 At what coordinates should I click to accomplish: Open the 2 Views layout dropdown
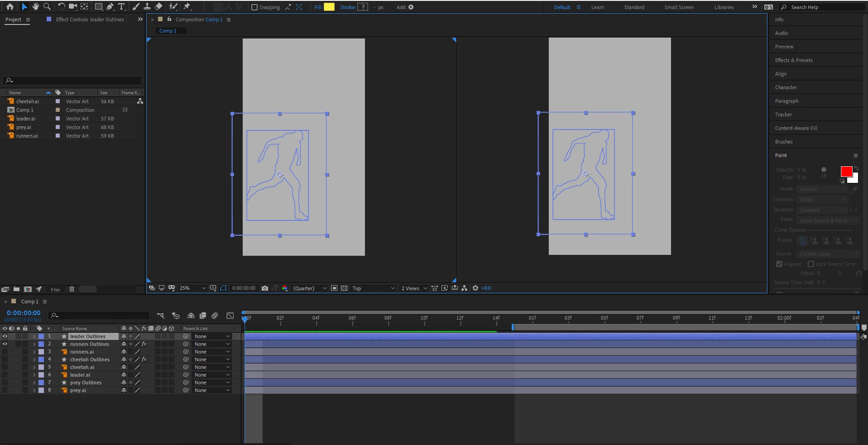[414, 288]
